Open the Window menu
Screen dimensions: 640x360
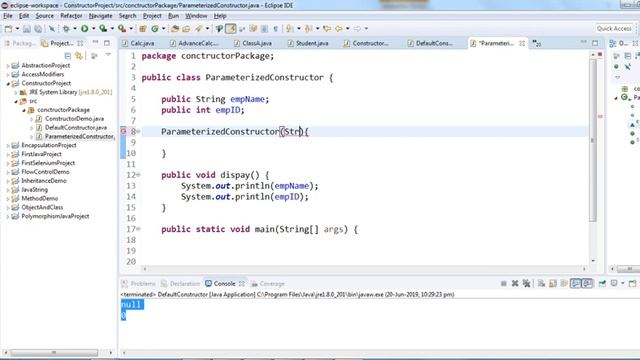[x=196, y=16]
